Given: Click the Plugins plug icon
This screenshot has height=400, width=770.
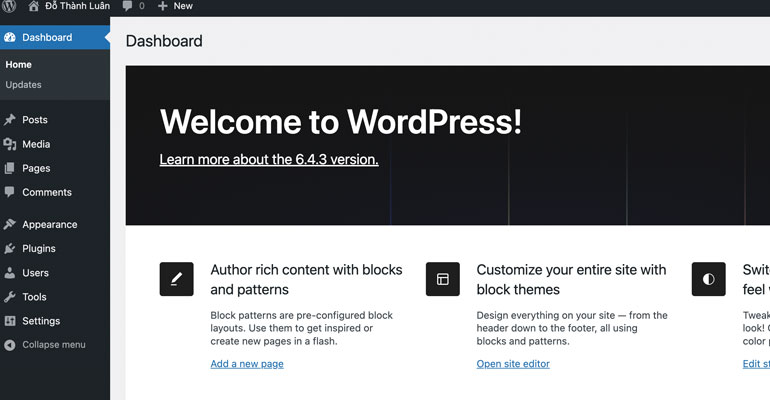Looking at the screenshot, I should (10, 248).
